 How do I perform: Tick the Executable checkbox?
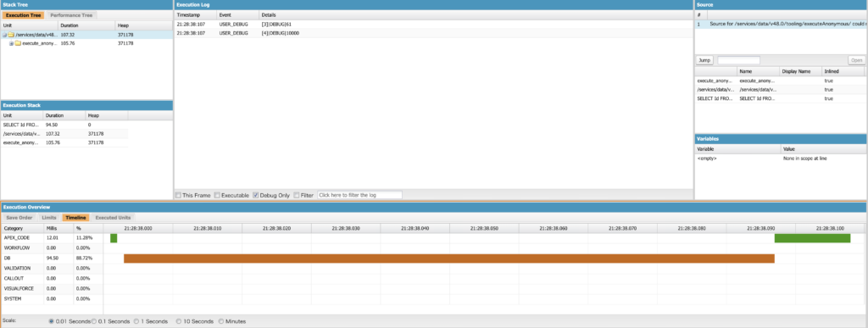tap(217, 195)
